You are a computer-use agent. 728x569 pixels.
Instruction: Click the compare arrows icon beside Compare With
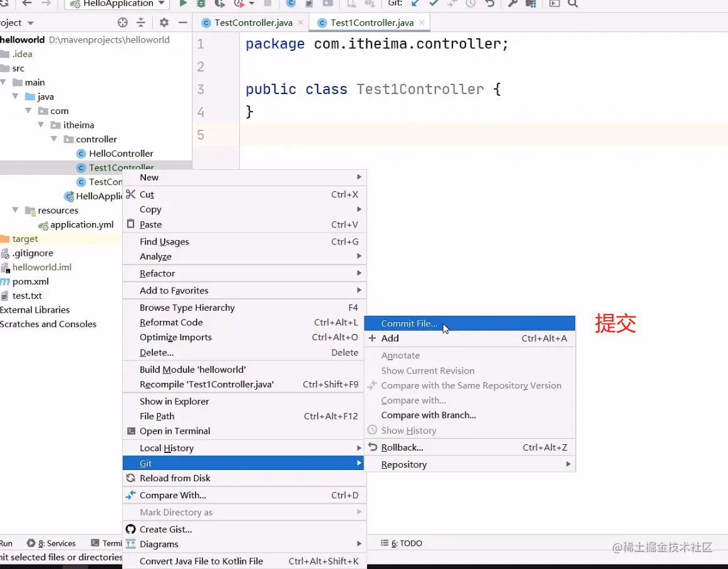[x=130, y=494]
